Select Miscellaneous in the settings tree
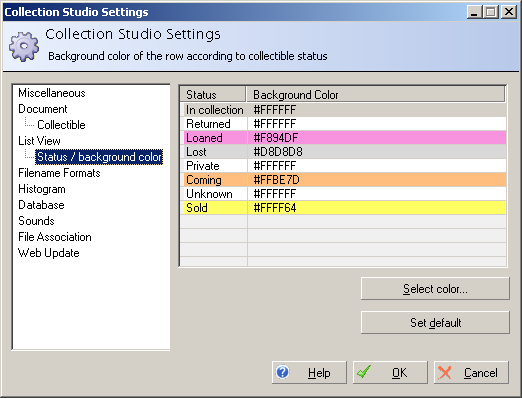The image size is (522, 398). [x=52, y=93]
